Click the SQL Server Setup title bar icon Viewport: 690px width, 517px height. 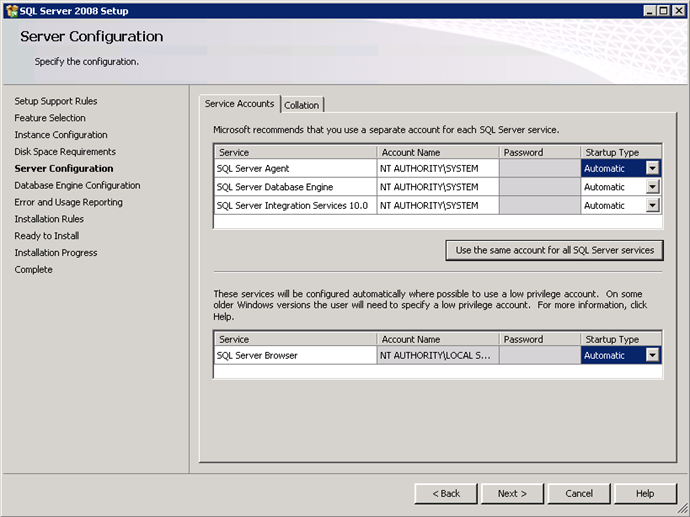click(x=12, y=11)
